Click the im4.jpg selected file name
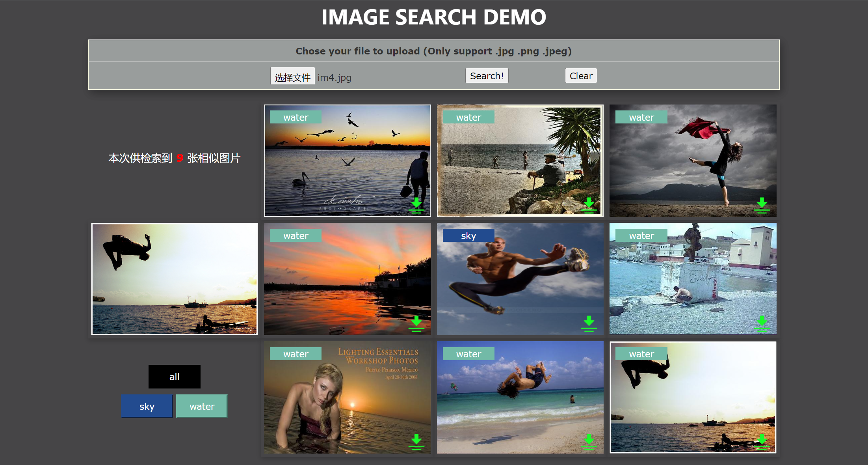The width and height of the screenshot is (868, 465). 334,77
